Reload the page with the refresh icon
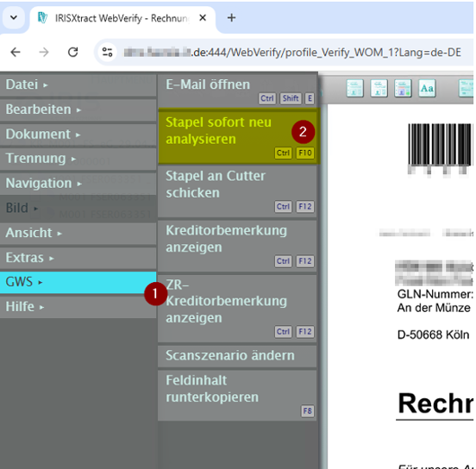The image size is (476, 469). coord(72,53)
